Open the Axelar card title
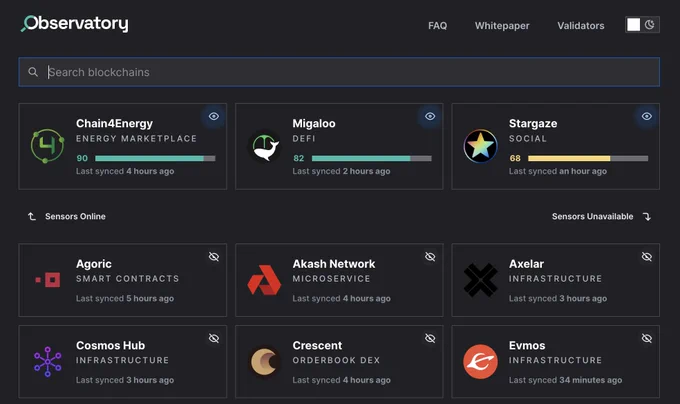 526,264
